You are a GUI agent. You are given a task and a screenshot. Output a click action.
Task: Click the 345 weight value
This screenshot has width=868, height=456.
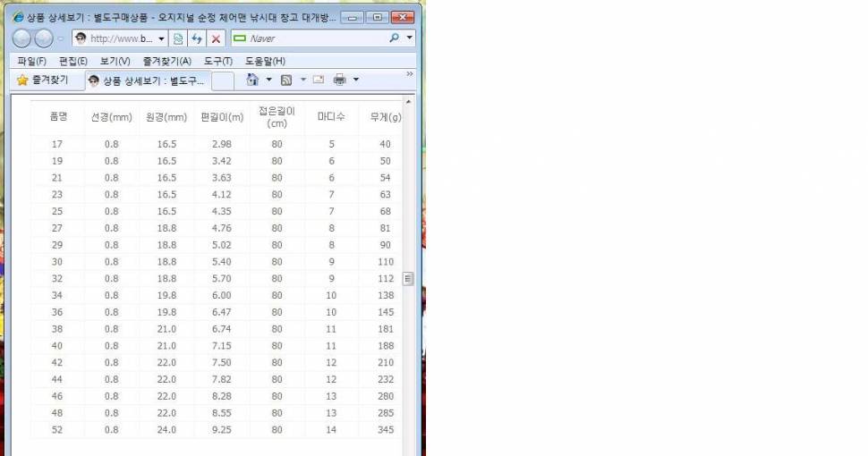click(x=386, y=429)
